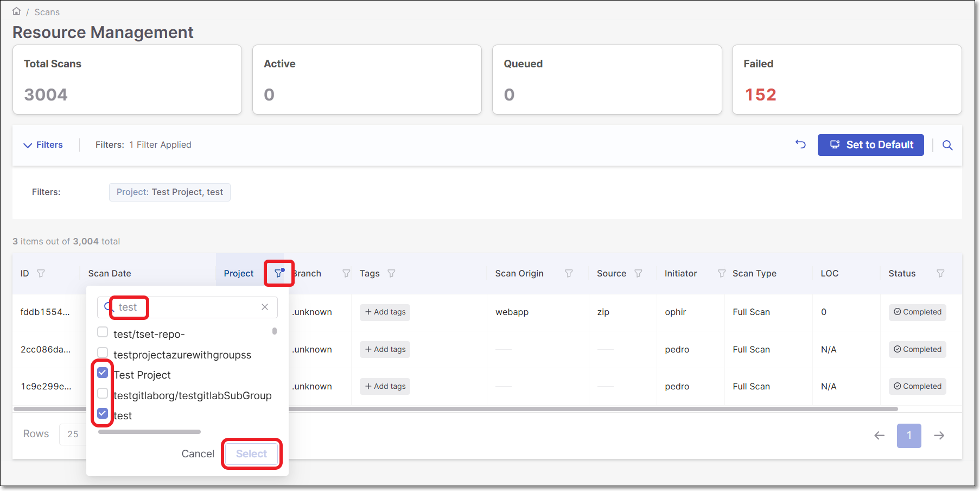Confirm projects with the Select button
980x491 pixels.
click(x=251, y=454)
